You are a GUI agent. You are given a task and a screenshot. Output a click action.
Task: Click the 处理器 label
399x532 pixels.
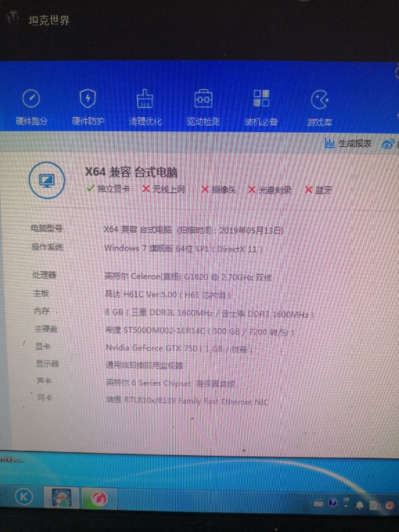pyautogui.click(x=44, y=275)
